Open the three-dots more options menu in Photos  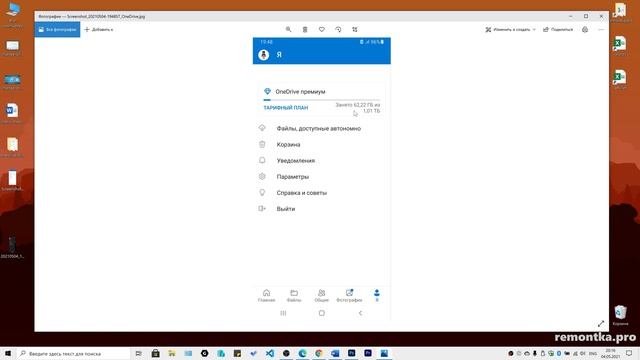tap(601, 29)
